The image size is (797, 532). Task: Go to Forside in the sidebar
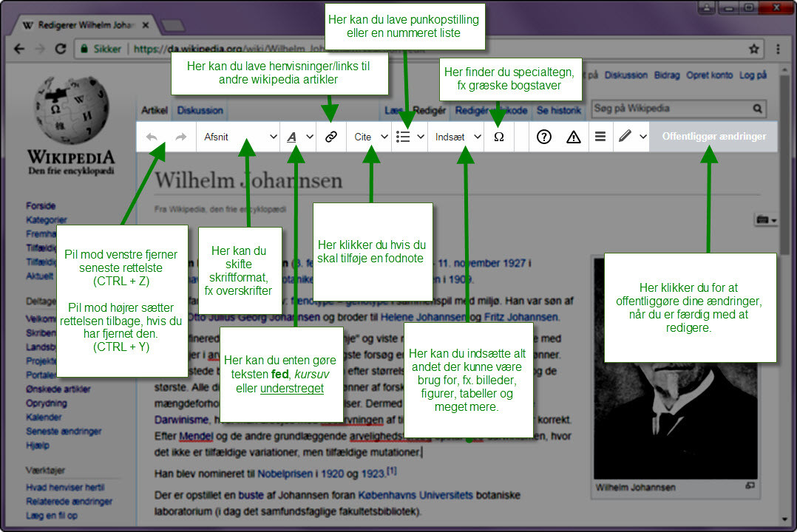[41, 206]
